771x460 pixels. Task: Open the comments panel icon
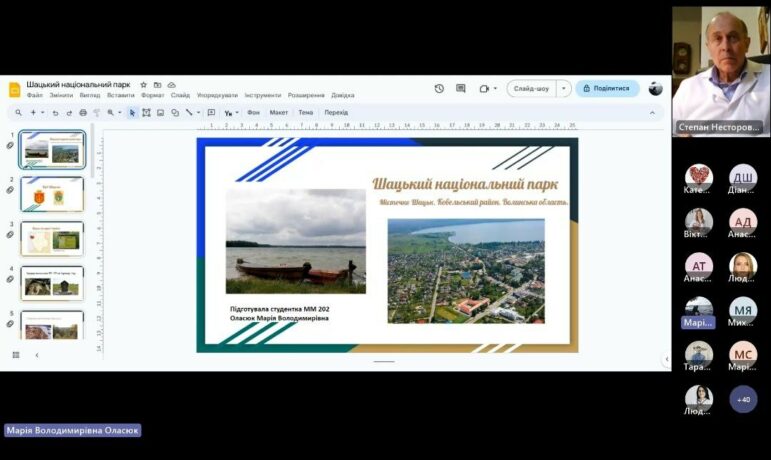point(461,88)
